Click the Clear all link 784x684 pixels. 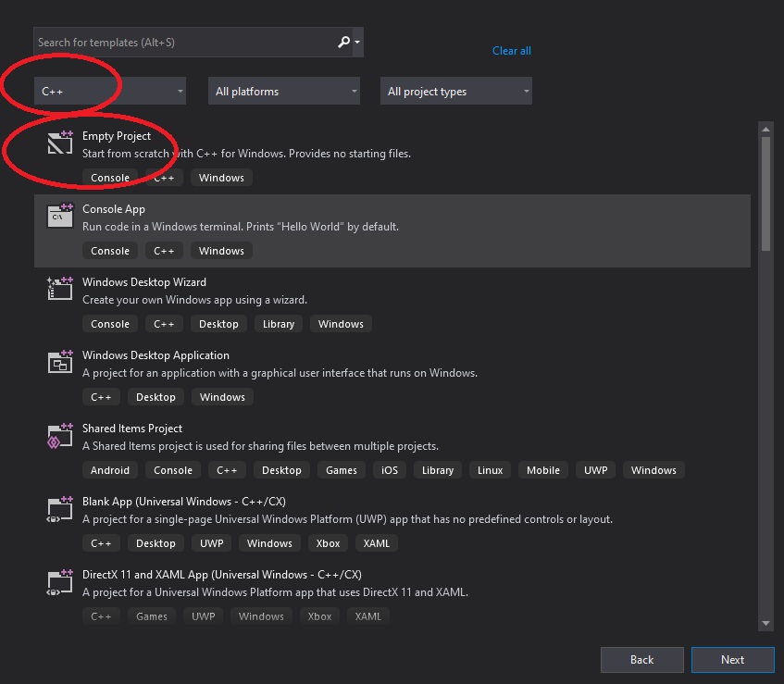point(511,51)
